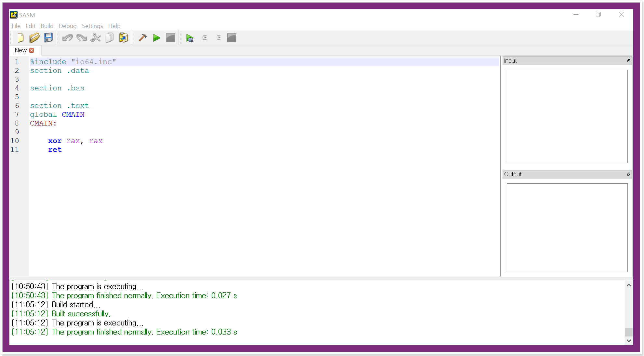
Task: Open the Settings menu
Action: coord(92,26)
